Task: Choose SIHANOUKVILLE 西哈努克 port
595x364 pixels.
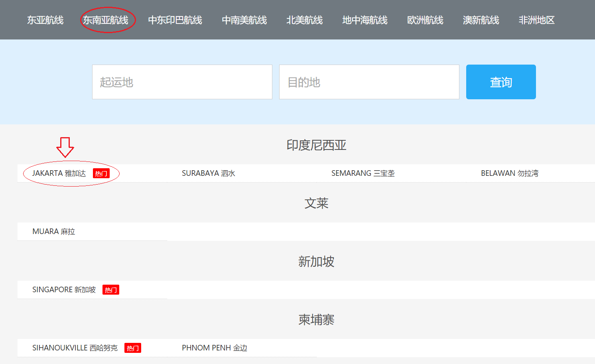Action: tap(75, 348)
